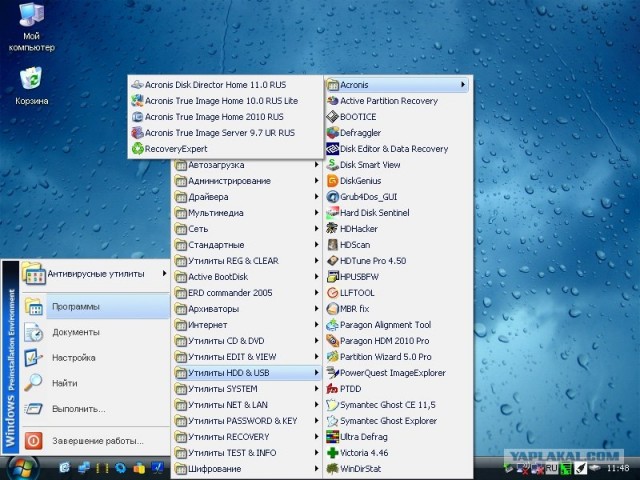This screenshot has height=480, width=640.
Task: Expand the Драйвера submenu
Action: tap(247, 197)
